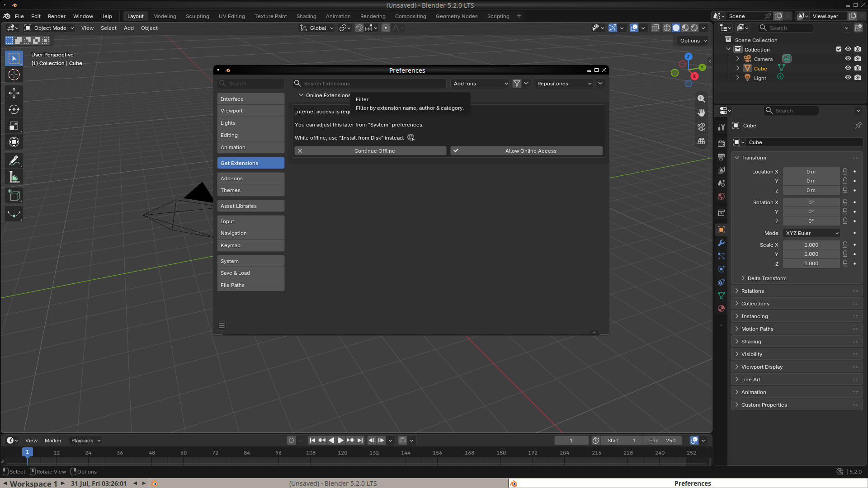This screenshot has width=868, height=488.
Task: Click the viewport zoom magnifier icon
Action: (x=701, y=99)
